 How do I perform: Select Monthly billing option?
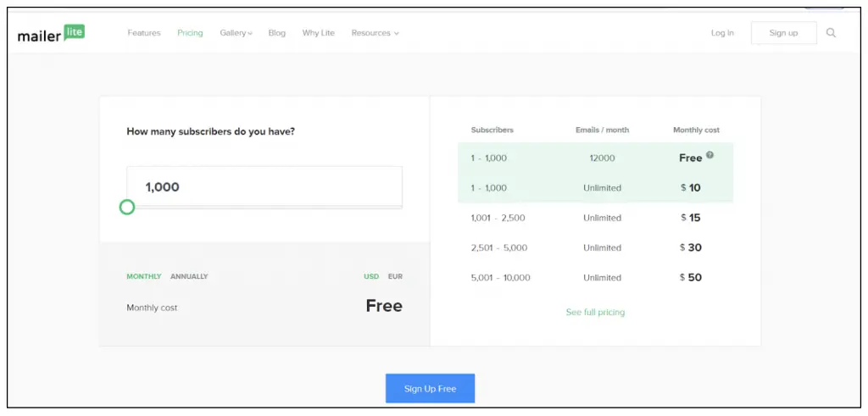click(143, 276)
